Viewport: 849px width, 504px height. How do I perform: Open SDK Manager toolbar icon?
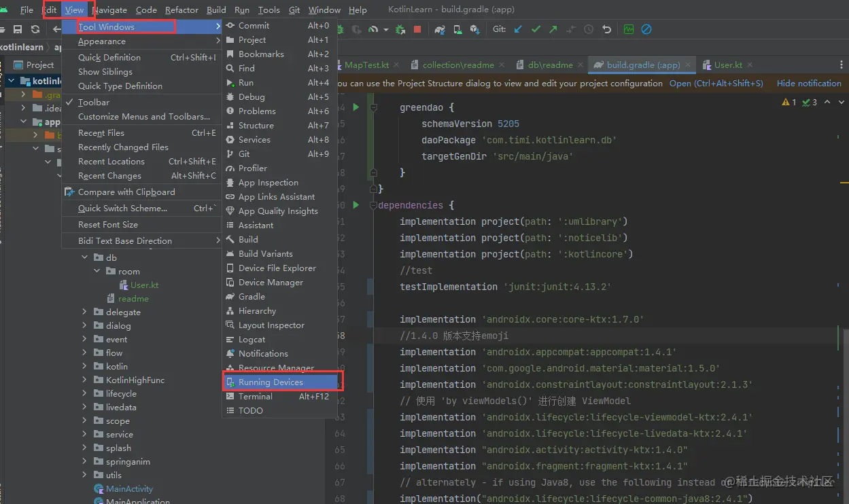tap(475, 30)
